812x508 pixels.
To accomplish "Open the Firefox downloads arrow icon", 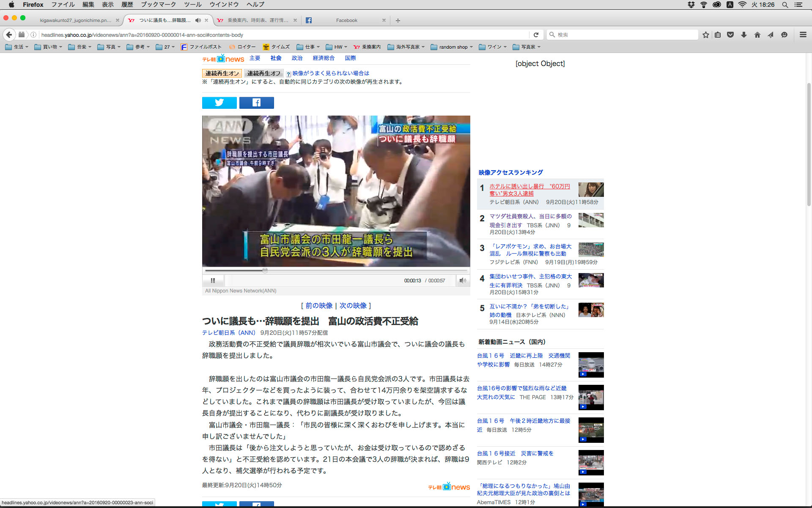I will coord(744,35).
